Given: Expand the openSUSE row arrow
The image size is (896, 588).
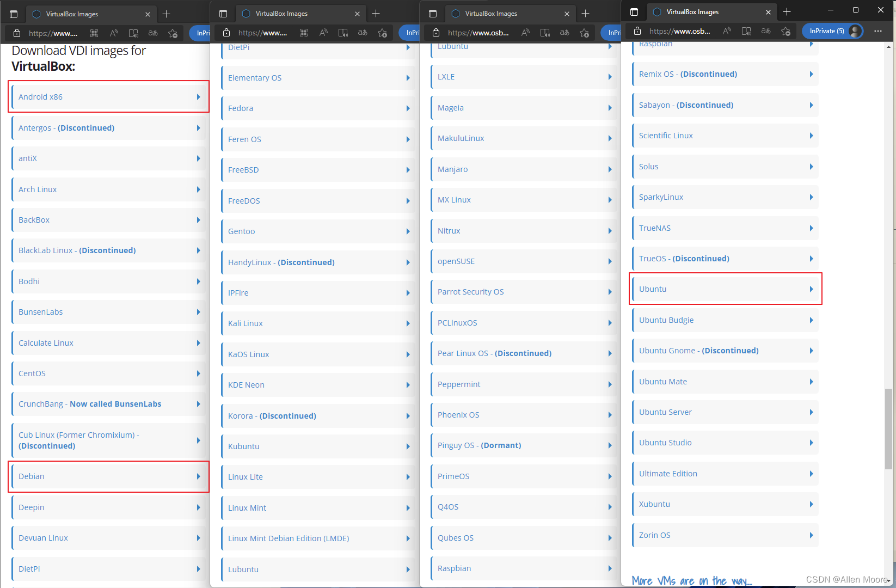Looking at the screenshot, I should (610, 261).
